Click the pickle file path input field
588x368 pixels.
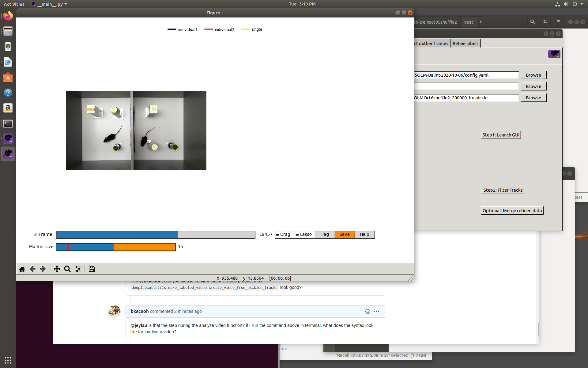click(466, 98)
